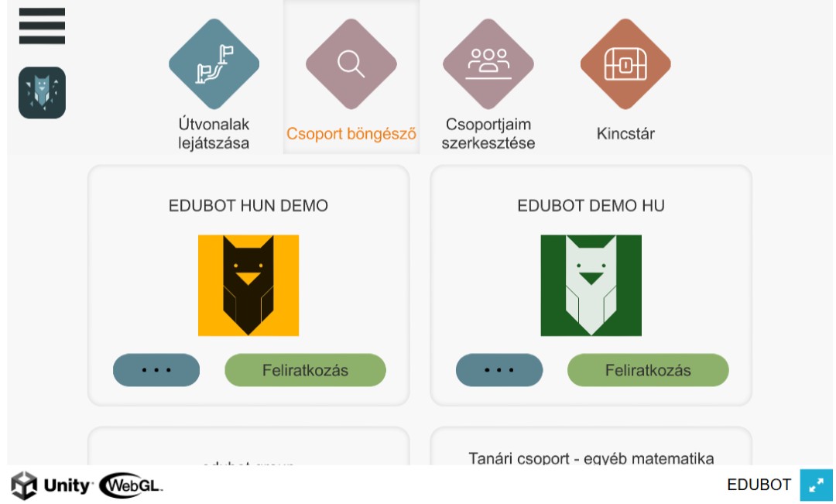
Task: Click the green fox group thumbnail
Action: pyautogui.click(x=591, y=286)
